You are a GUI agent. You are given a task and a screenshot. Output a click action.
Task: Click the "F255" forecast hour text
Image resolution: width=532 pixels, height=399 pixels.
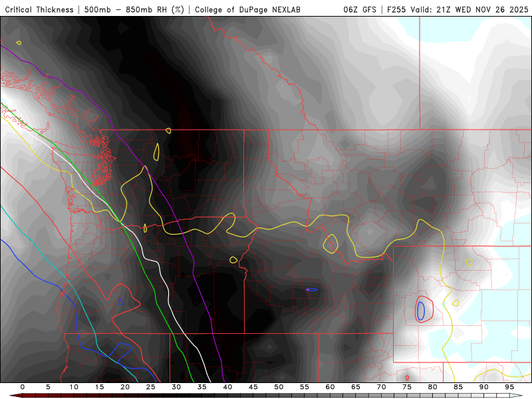click(396, 10)
